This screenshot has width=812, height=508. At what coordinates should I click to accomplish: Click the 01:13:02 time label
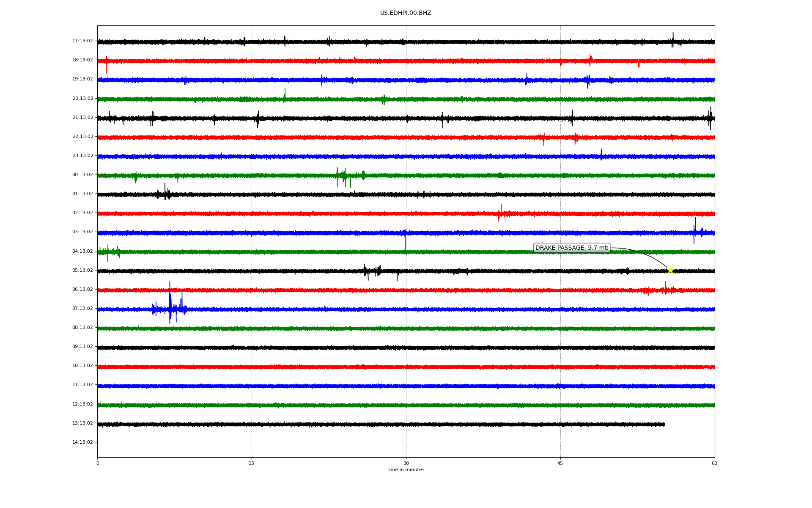(x=82, y=194)
